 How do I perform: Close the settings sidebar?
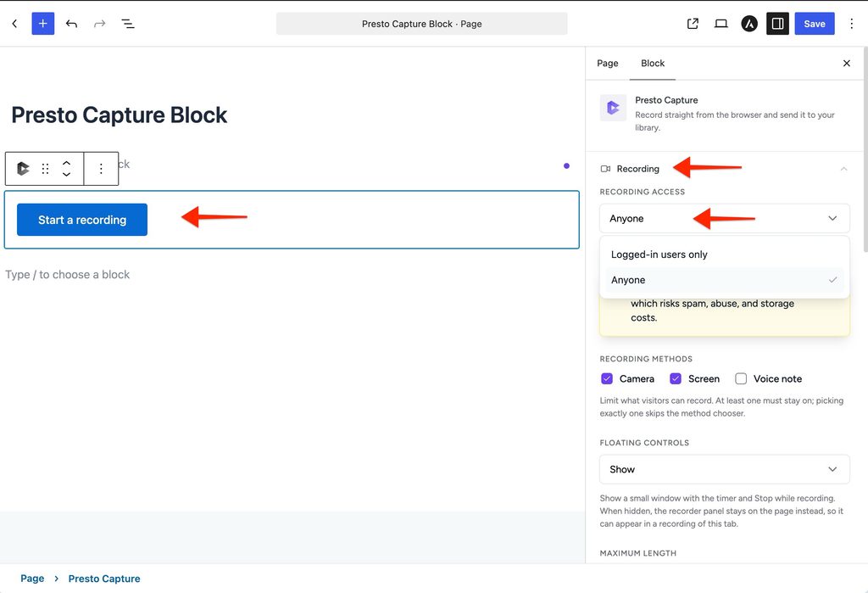pyautogui.click(x=847, y=63)
